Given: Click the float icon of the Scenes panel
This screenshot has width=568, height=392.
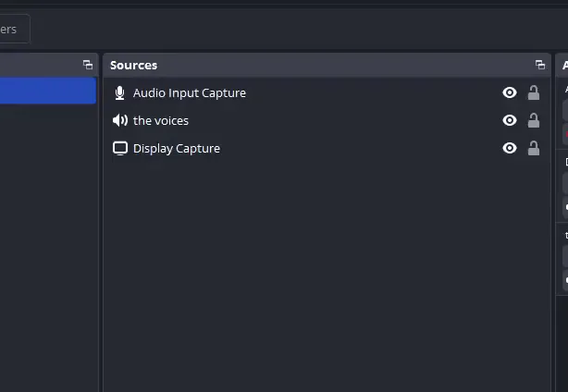Looking at the screenshot, I should click(x=88, y=65).
